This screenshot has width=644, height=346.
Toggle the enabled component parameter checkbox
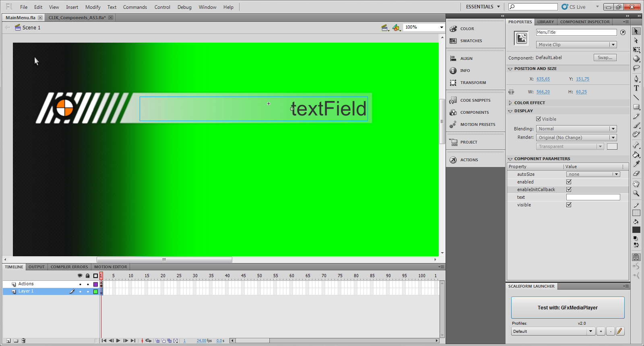(569, 182)
